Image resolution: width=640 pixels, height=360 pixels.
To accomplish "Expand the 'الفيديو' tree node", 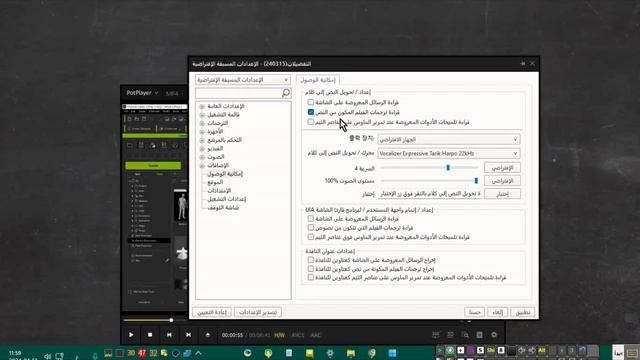I will pos(202,149).
